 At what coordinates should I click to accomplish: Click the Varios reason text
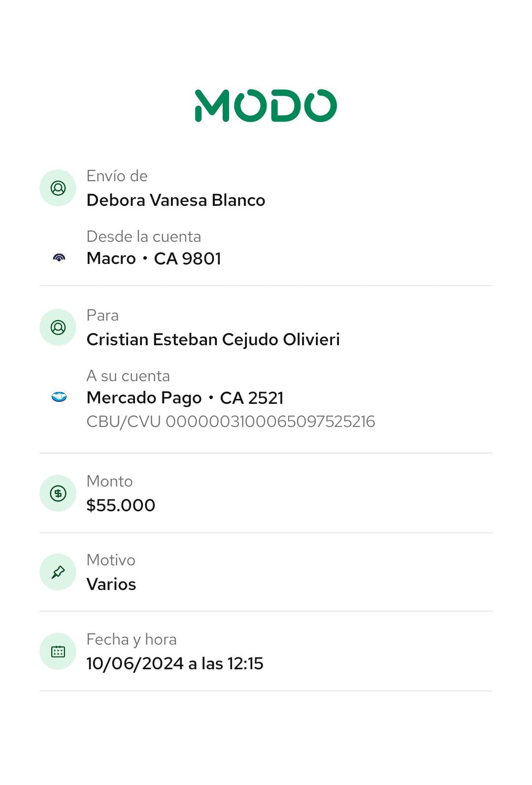click(x=111, y=585)
